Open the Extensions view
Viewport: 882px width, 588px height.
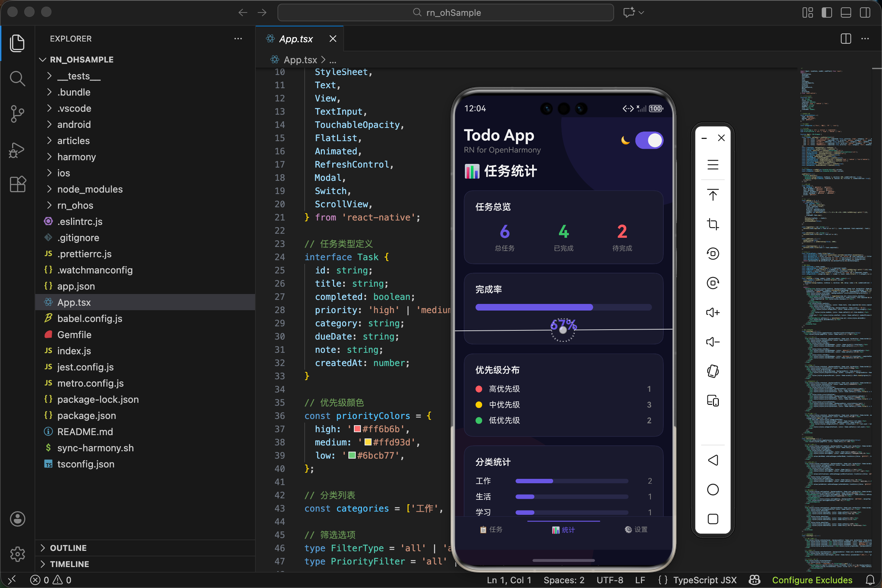(x=17, y=184)
